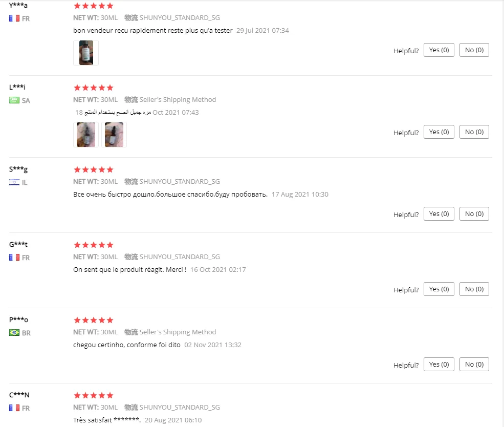Click the France flag beside C***N
This screenshot has width=504, height=427.
tap(14, 408)
